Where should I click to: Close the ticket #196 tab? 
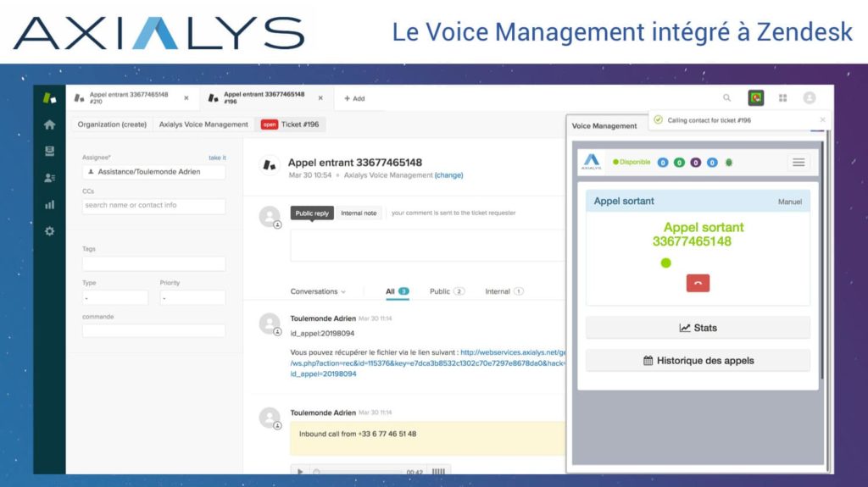[320, 98]
